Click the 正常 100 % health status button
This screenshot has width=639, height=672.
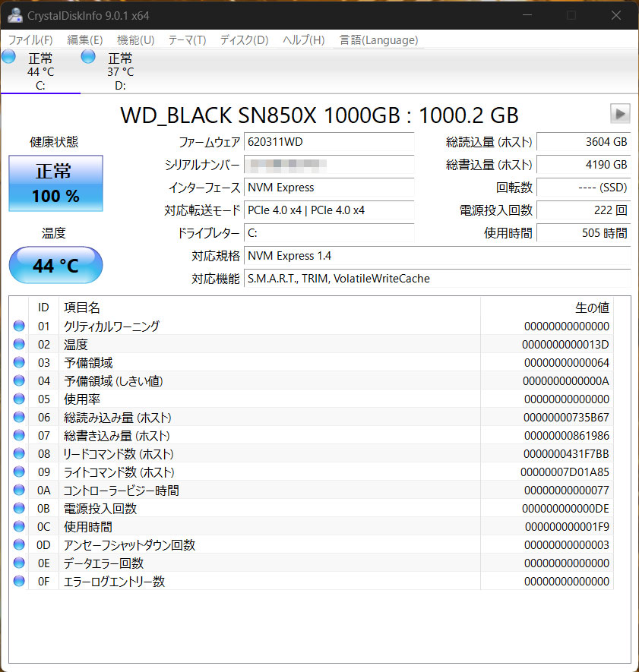pos(55,184)
